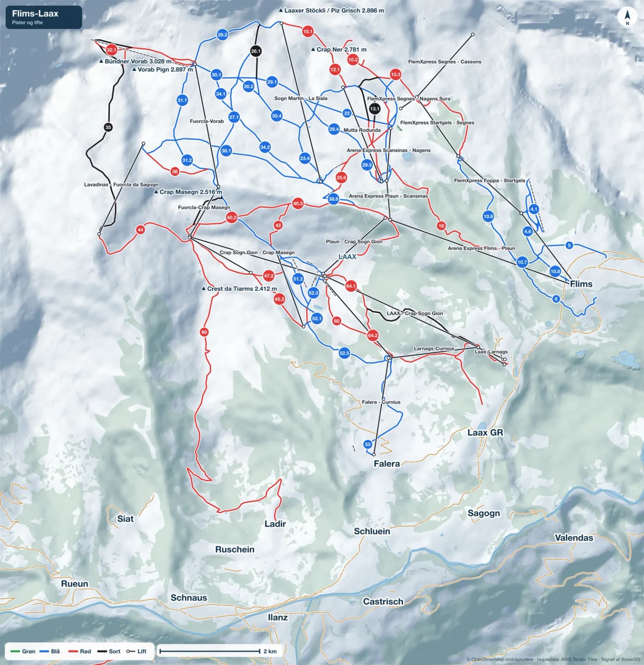
Task: Click the Ilanz town label
Action: (x=278, y=618)
